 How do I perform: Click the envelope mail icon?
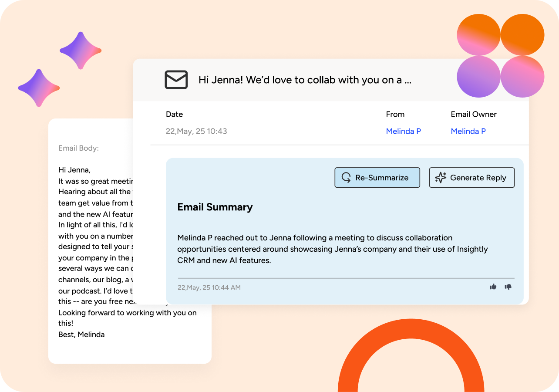click(176, 80)
